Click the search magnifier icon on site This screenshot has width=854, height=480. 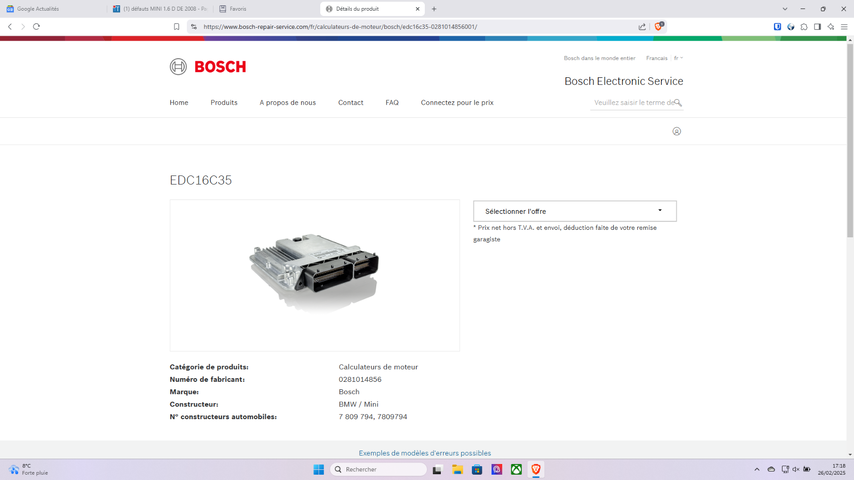coord(678,102)
